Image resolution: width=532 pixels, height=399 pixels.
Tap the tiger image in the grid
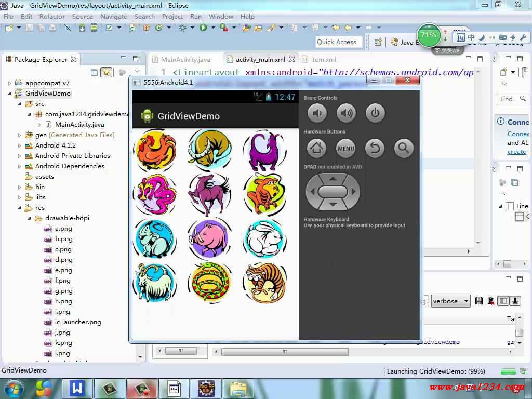click(x=264, y=283)
